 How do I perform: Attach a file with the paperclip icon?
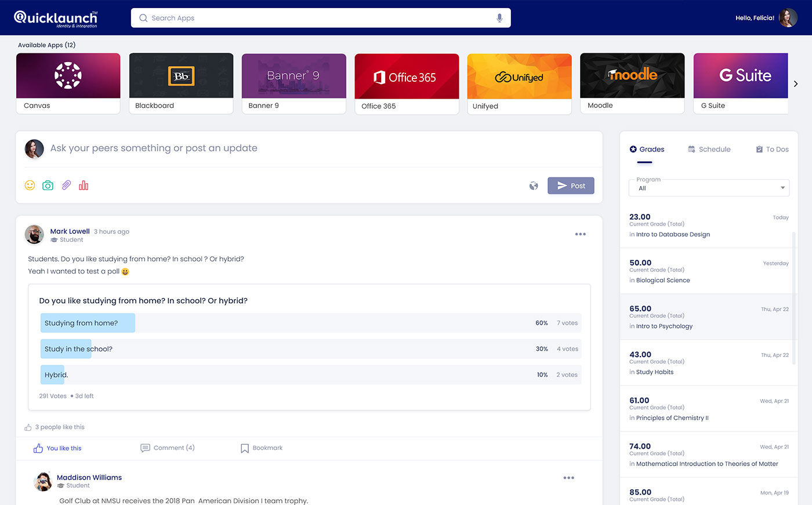pyautogui.click(x=66, y=185)
